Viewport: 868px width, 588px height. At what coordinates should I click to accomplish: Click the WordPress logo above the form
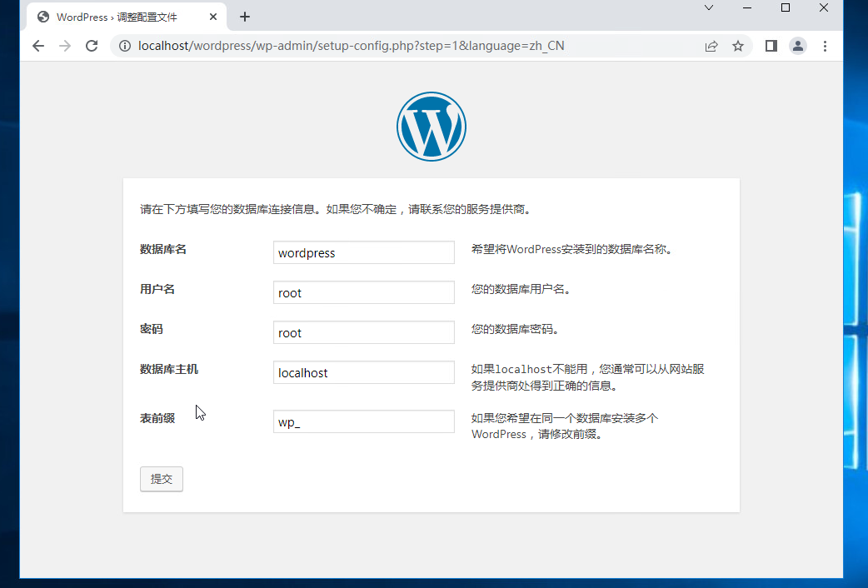431,126
